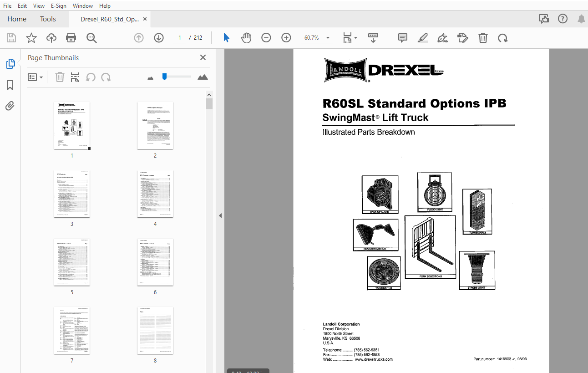Open the E-Sign menu
588x373 pixels.
tap(58, 6)
